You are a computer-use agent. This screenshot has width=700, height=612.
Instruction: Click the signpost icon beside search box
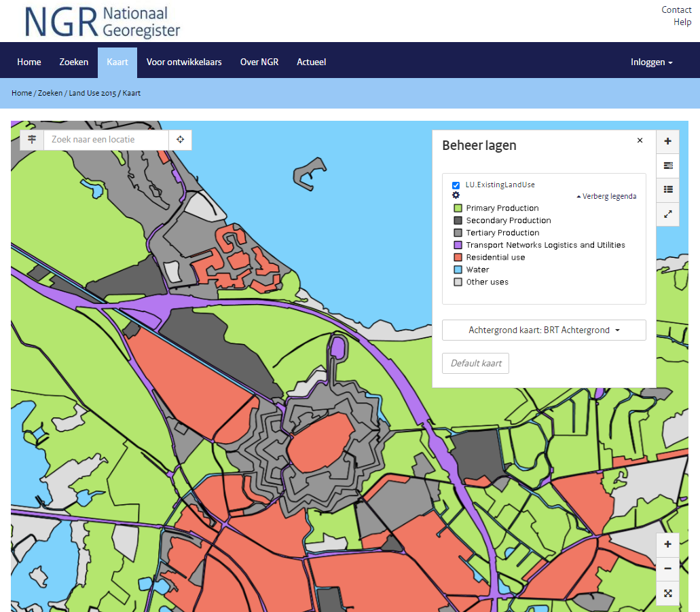point(32,140)
